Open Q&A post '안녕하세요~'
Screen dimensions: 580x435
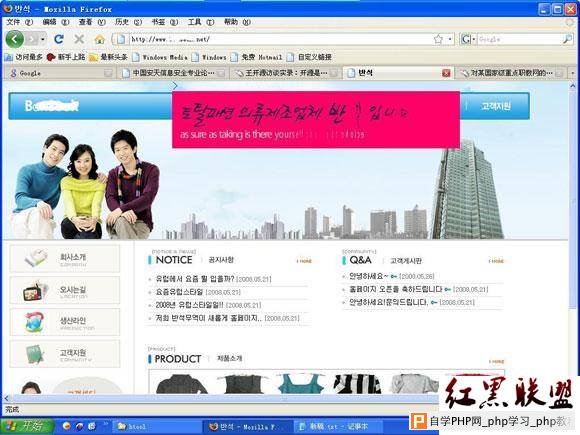coord(368,276)
